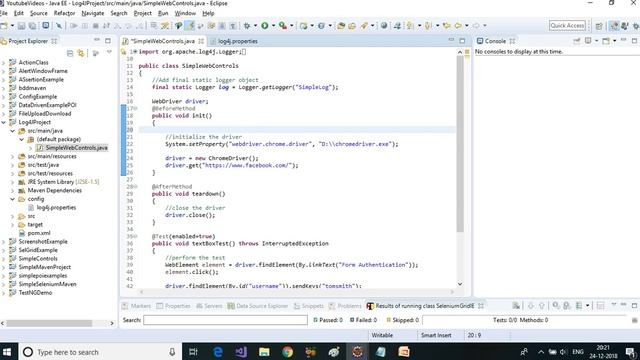640x360 pixels.
Task: Click the volume icon in system tray
Action: (563, 351)
